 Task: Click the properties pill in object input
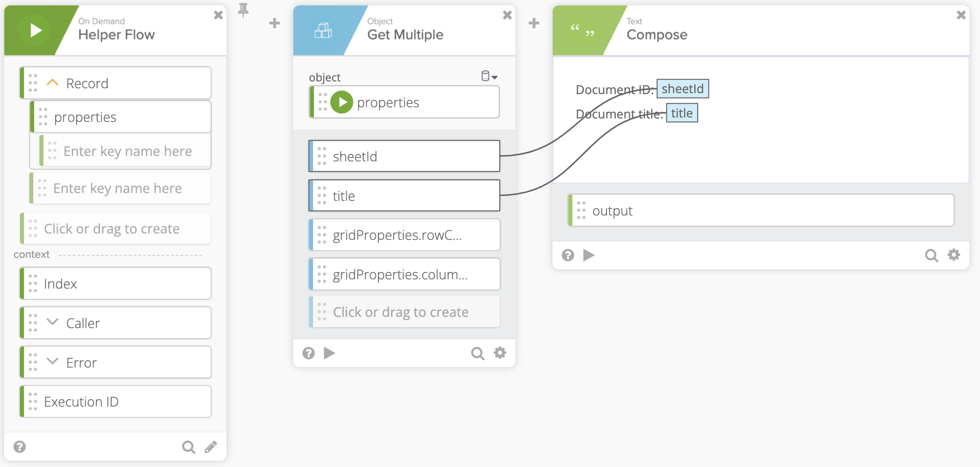[405, 102]
